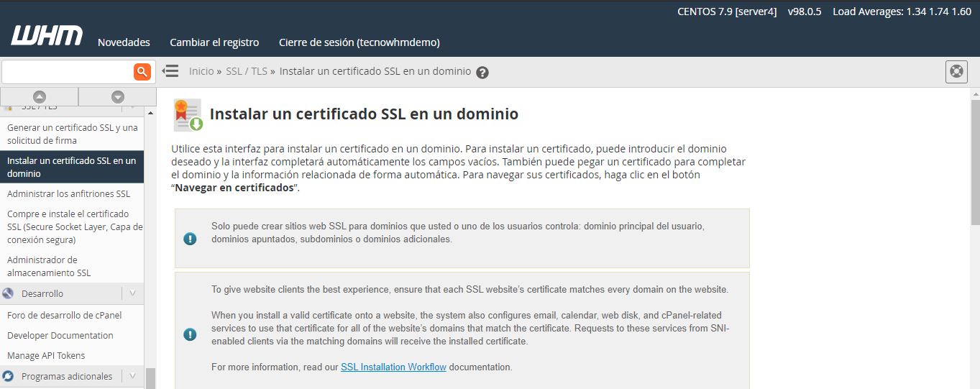Image resolution: width=980 pixels, height=389 pixels.
Task: Collapse the Programas adicionales section chevron
Action: click(132, 376)
